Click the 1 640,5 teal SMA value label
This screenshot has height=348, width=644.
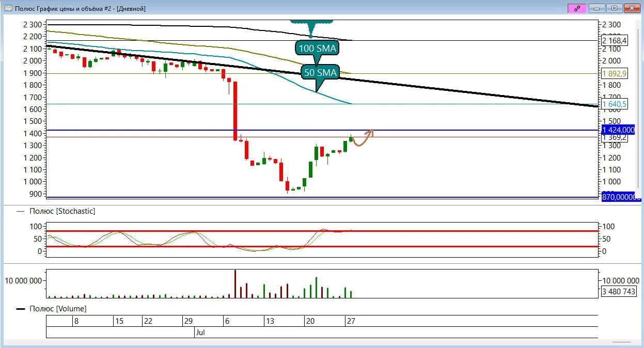615,104
